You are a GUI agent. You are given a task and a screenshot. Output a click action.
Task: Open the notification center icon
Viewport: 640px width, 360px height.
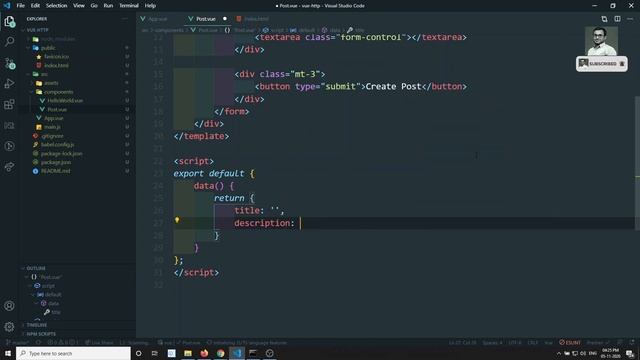[631, 353]
